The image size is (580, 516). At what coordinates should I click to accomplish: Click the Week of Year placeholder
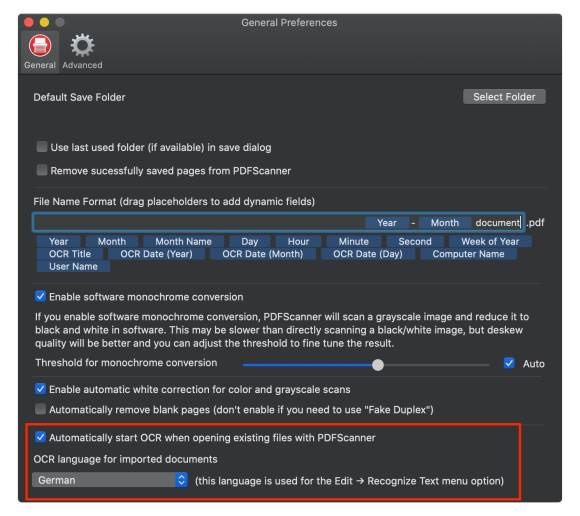[x=490, y=242]
